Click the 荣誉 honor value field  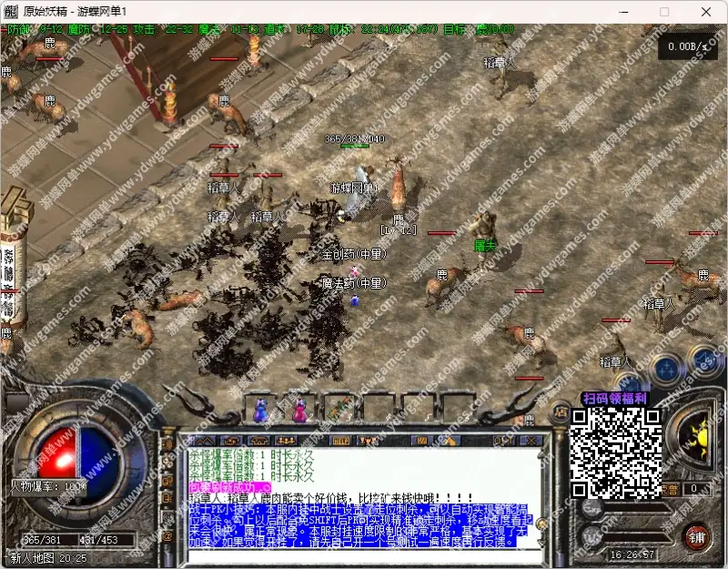(695, 489)
